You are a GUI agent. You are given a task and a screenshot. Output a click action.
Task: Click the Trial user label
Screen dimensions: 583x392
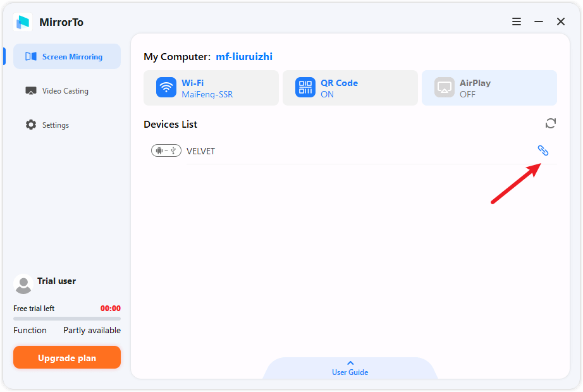56,281
